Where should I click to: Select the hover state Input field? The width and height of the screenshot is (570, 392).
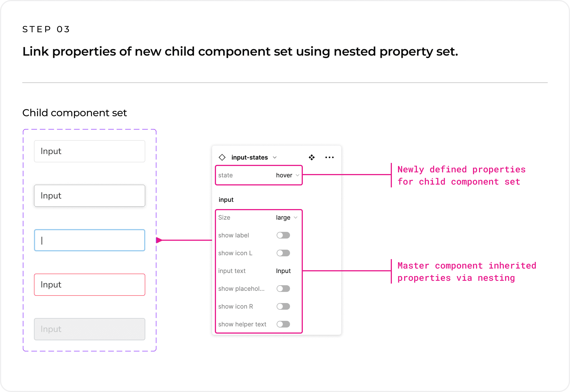point(90,196)
